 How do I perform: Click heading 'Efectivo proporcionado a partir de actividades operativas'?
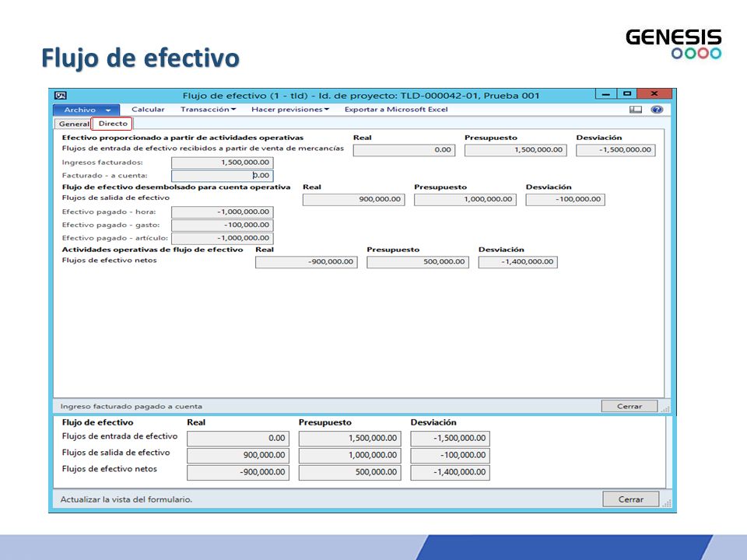coord(182,138)
